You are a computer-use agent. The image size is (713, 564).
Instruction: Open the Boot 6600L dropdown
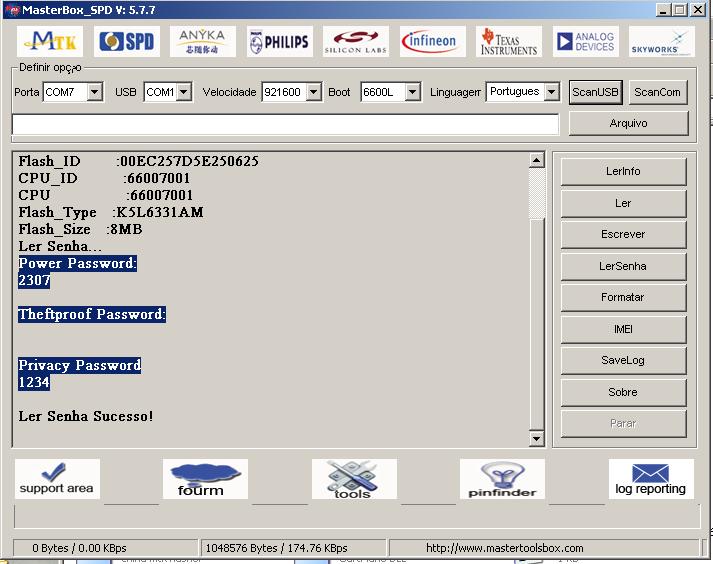click(412, 92)
